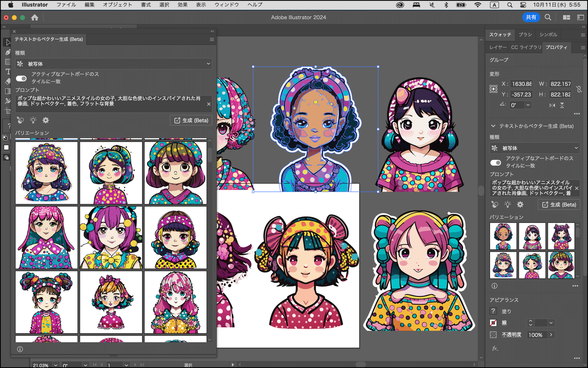588x368 pixels.
Task: Click 生成 (Beta) in the Properties panel
Action: tap(559, 204)
